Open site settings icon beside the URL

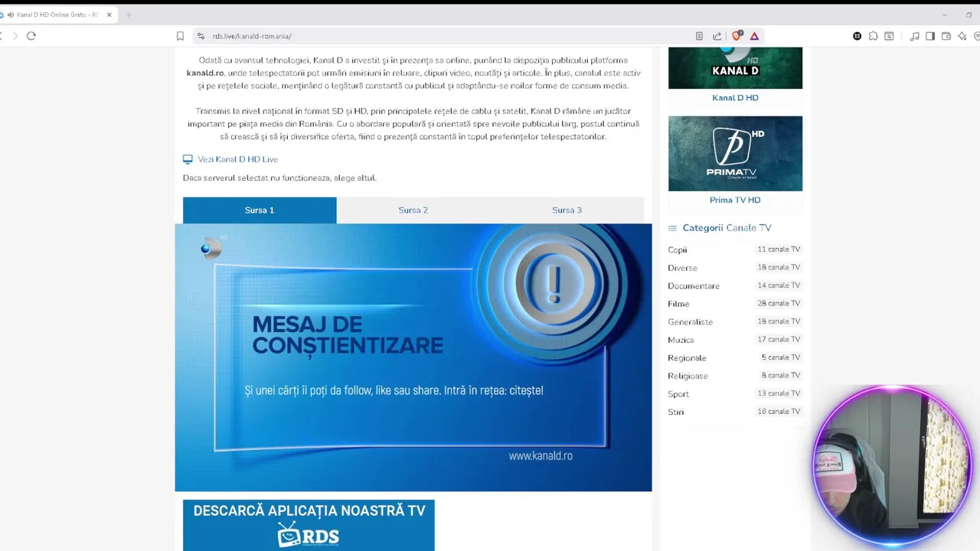point(201,36)
